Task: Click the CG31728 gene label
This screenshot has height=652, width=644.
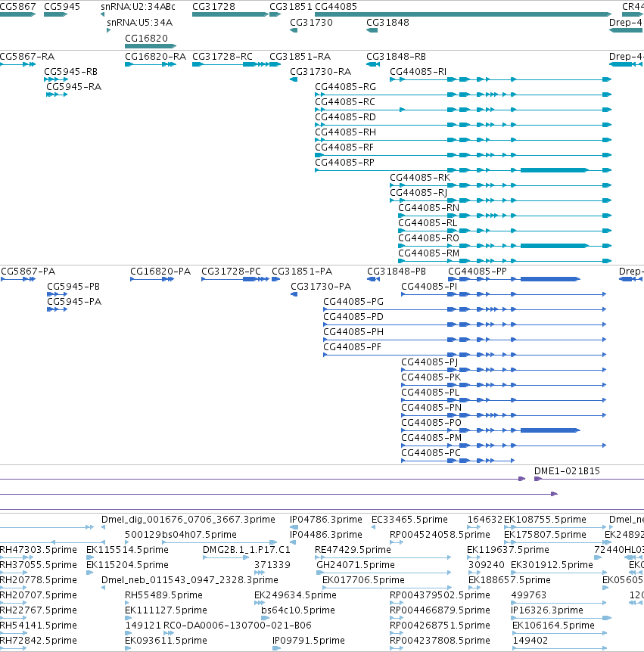Action: pyautogui.click(x=213, y=7)
